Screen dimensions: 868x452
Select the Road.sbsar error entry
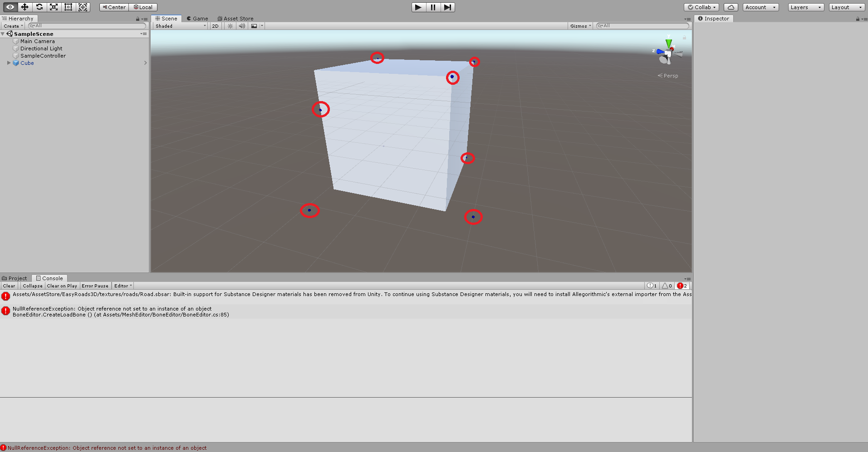[346, 296]
